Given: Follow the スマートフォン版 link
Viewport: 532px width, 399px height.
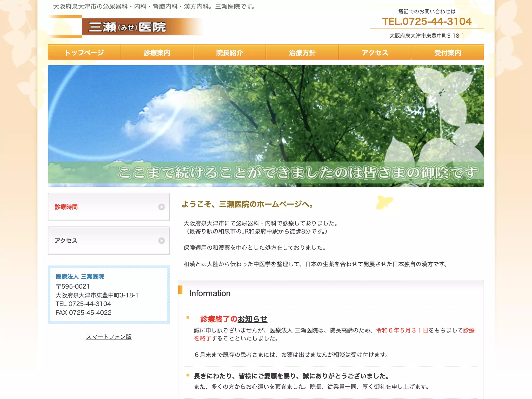Looking at the screenshot, I should tap(109, 337).
